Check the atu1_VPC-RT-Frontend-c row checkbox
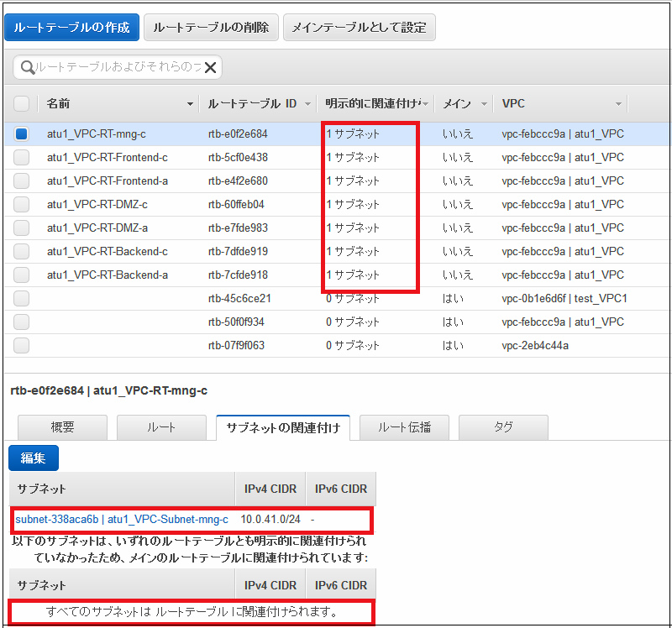The width and height of the screenshot is (672, 628). click(x=21, y=157)
